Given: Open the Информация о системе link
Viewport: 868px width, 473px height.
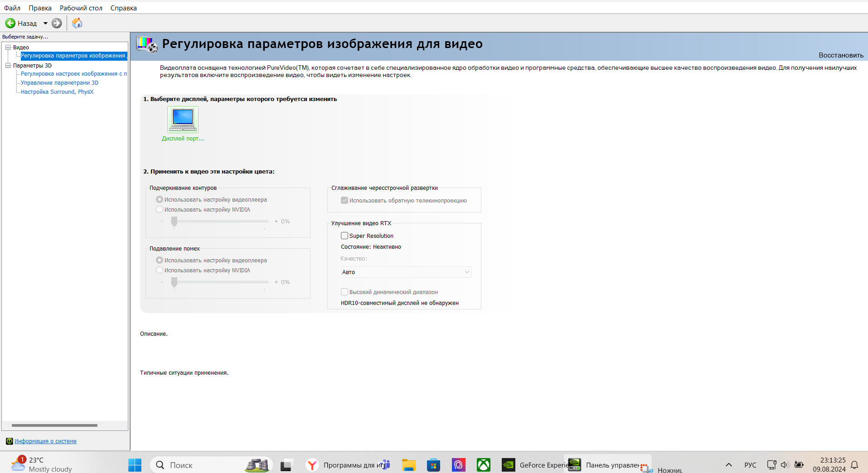Looking at the screenshot, I should click(45, 441).
